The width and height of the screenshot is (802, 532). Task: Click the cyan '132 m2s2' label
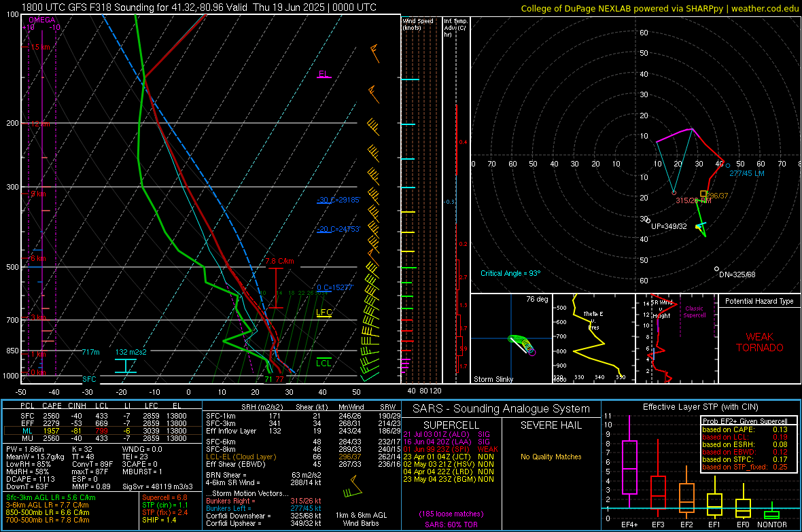pos(131,352)
